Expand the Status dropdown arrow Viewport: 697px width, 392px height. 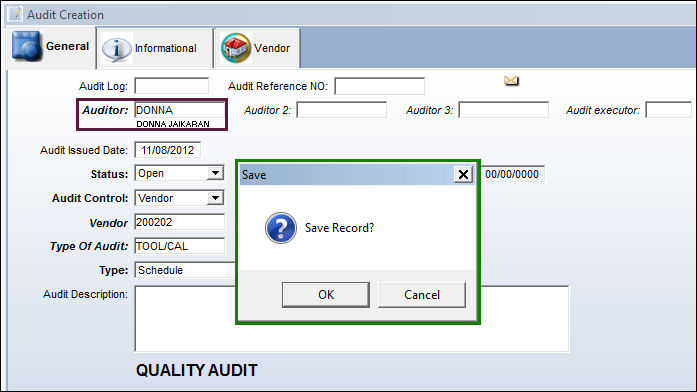pos(215,173)
